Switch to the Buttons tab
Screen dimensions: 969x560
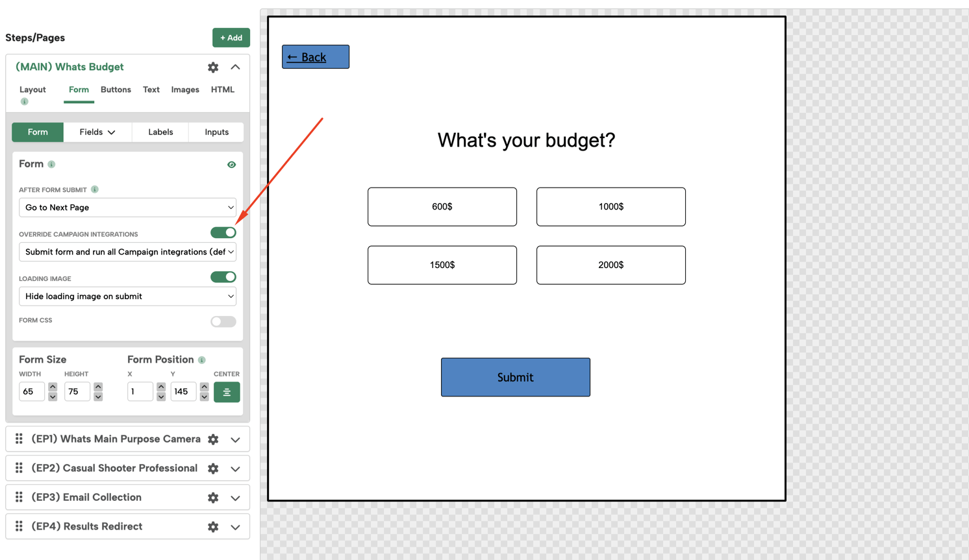pyautogui.click(x=116, y=90)
